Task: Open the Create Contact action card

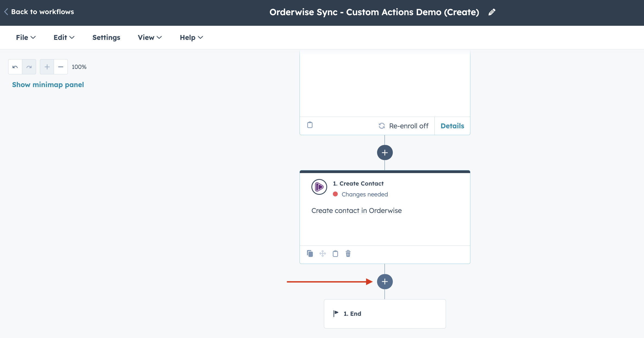Action: 385,217
